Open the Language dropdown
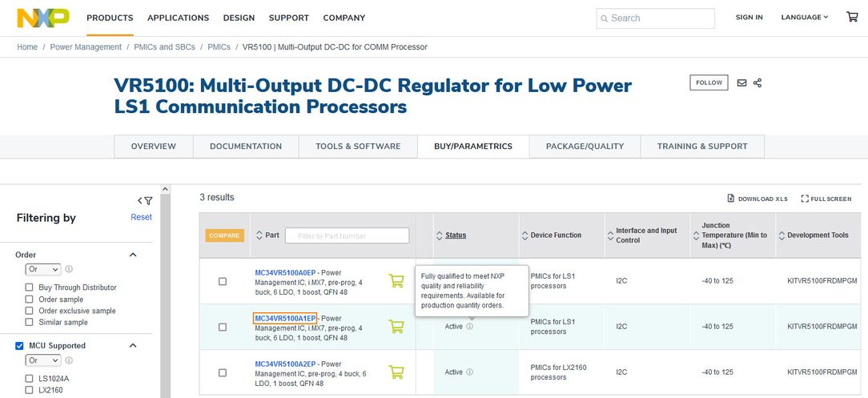868x398 pixels. [804, 17]
